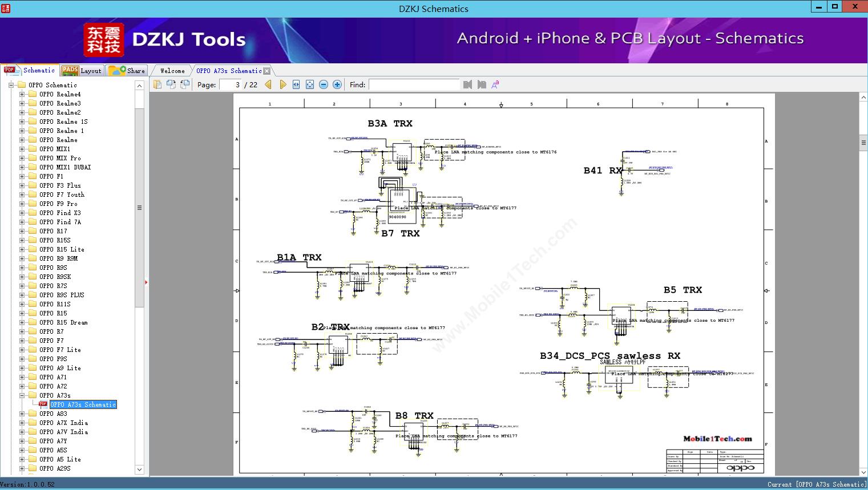The image size is (868, 490).
Task: Select the OPPO F7 Youth tree item
Action: (62, 195)
